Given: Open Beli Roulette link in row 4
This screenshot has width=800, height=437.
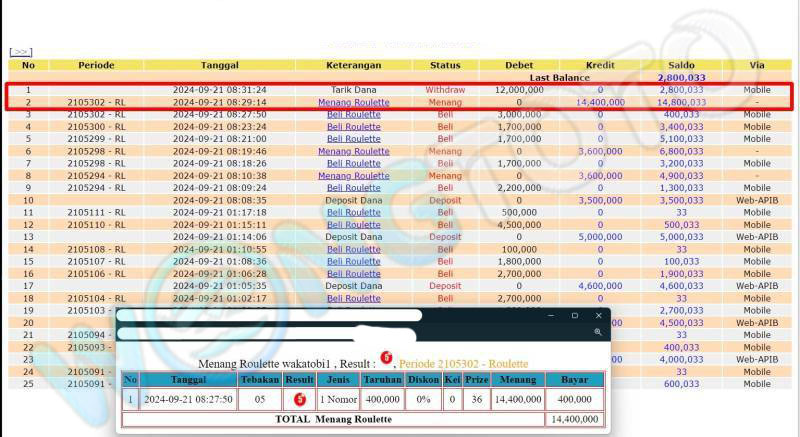Looking at the screenshot, I should 354,127.
